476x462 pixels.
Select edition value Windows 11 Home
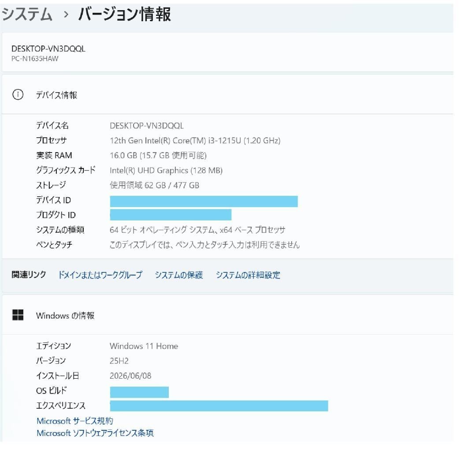pos(144,346)
